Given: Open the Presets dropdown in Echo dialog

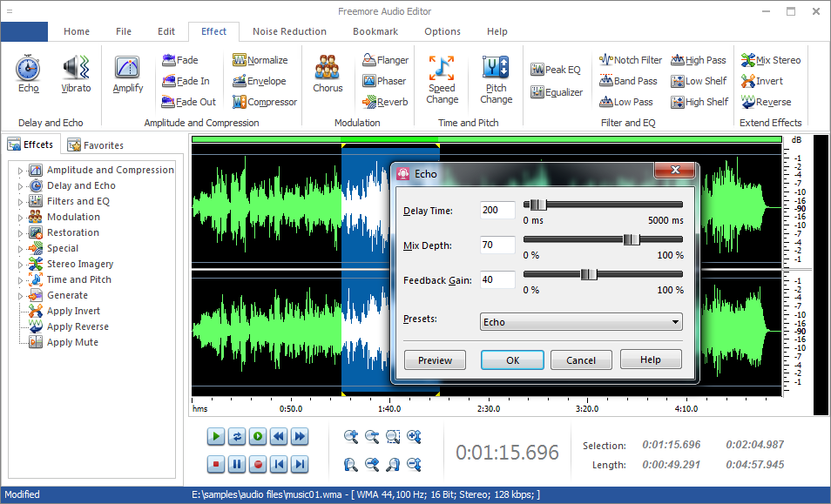Looking at the screenshot, I should pyautogui.click(x=581, y=322).
